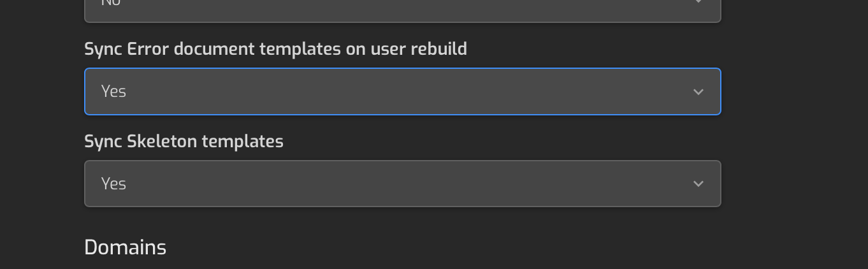This screenshot has height=269, width=868.
Task: Click chevron arrow of the topmost cut-off select
Action: 698,3
